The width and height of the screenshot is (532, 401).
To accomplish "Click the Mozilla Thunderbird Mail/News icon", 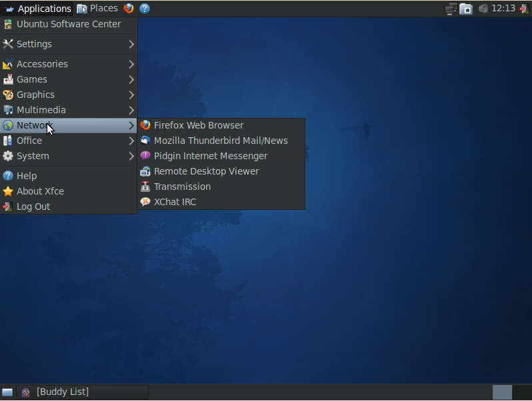I will (x=145, y=141).
